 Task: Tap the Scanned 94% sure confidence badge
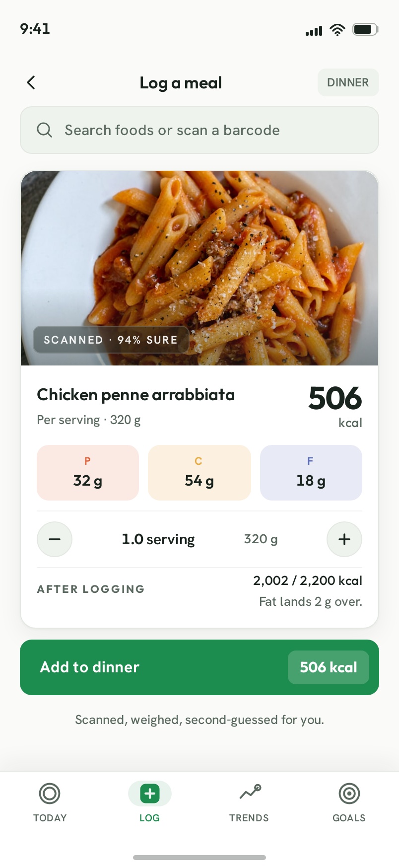tap(111, 340)
